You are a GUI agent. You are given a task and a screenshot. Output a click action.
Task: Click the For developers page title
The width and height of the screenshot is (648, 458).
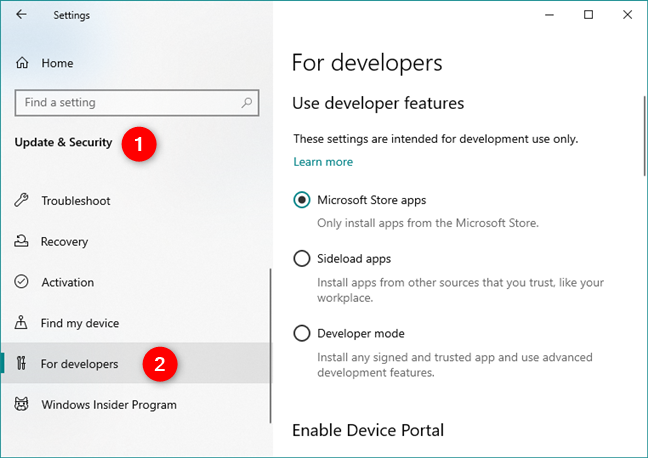(367, 64)
